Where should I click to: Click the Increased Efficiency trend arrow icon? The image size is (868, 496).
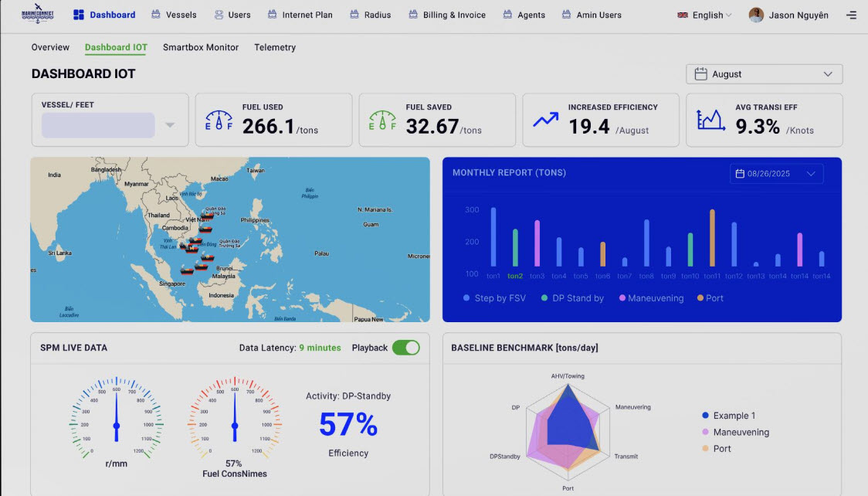[545, 121]
